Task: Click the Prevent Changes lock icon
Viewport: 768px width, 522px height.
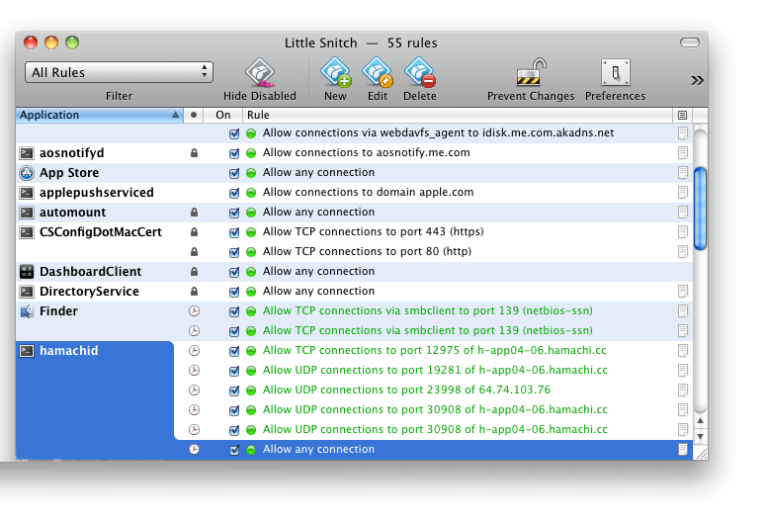Action: click(x=531, y=72)
